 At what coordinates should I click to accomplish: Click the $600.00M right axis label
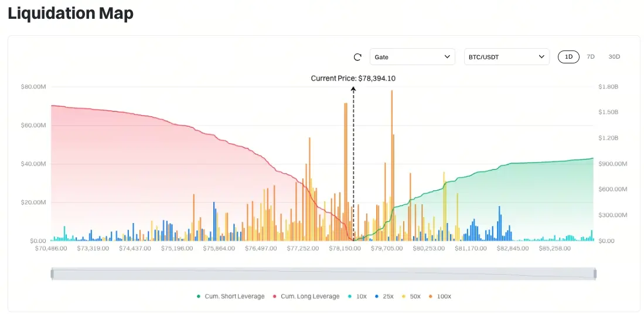(x=613, y=190)
